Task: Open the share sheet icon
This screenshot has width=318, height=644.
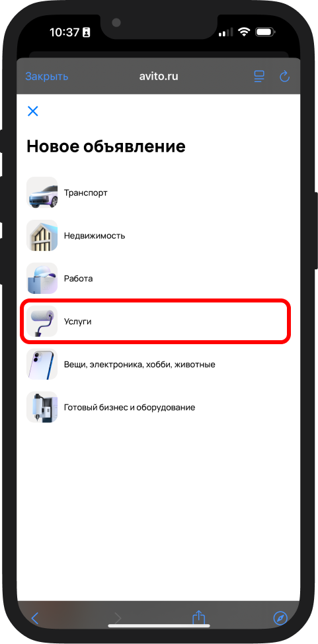Action: pos(198,618)
